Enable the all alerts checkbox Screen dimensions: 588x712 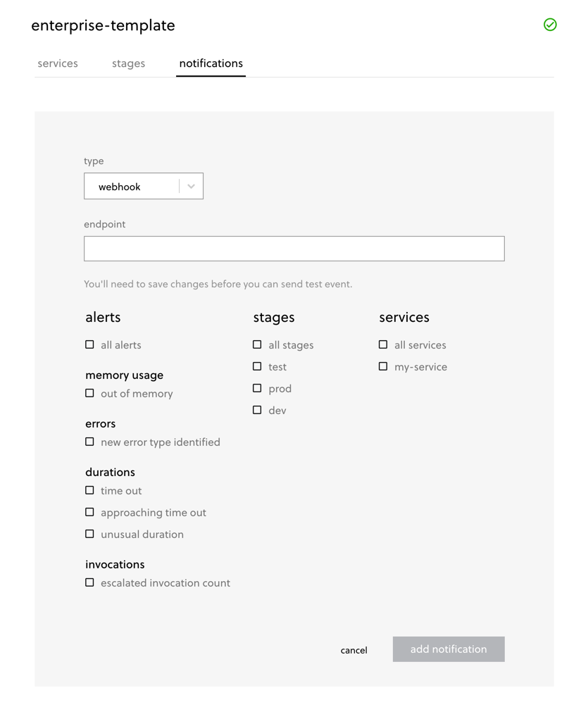89,344
